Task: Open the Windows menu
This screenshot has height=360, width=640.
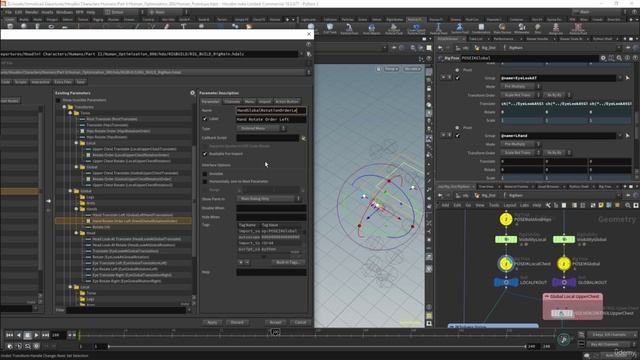Action: coord(64,12)
